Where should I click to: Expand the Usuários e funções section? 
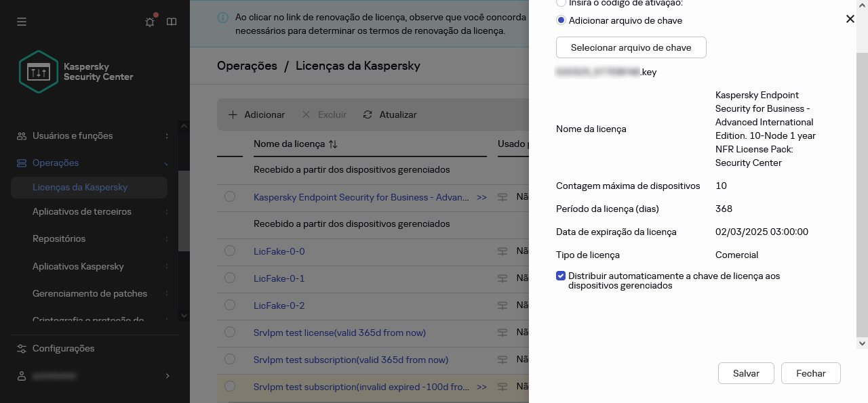tap(167, 136)
